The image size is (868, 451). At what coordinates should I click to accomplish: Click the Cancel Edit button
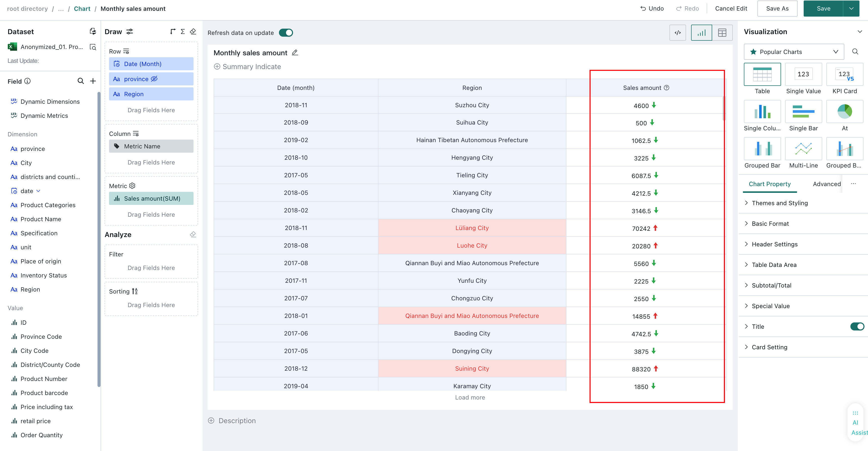pyautogui.click(x=731, y=9)
